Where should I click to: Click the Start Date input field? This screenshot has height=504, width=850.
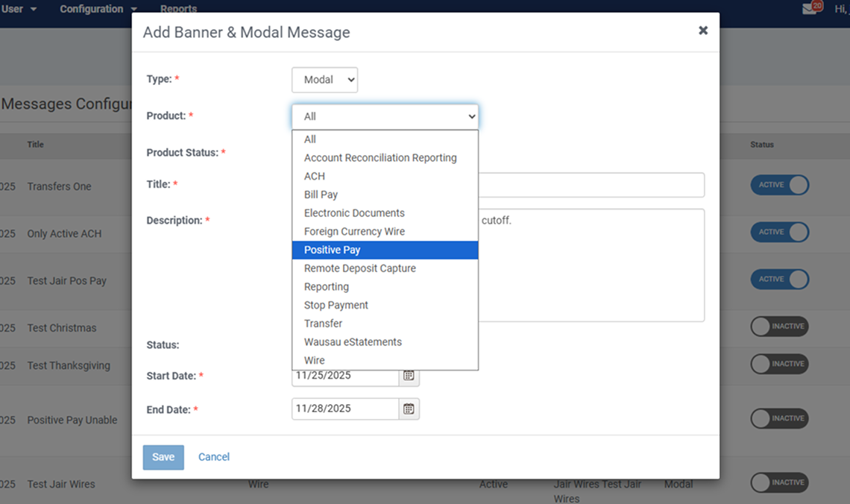click(x=343, y=377)
